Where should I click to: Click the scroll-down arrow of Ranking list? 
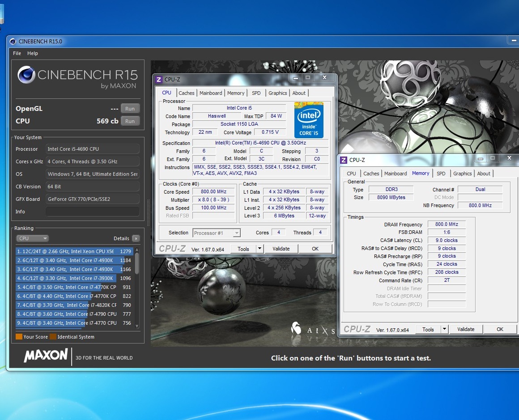tap(137, 326)
